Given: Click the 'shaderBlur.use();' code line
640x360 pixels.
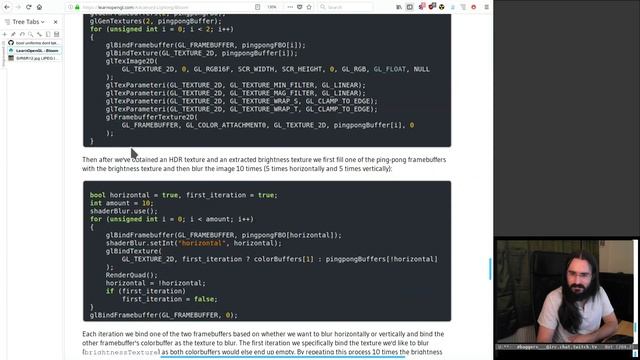Looking at the screenshot, I should 124,211.
